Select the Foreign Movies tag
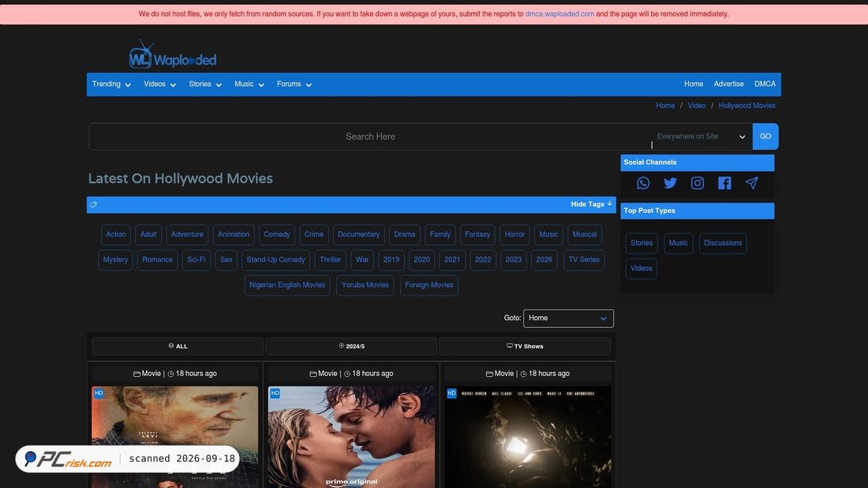The width and height of the screenshot is (868, 488). (x=429, y=285)
